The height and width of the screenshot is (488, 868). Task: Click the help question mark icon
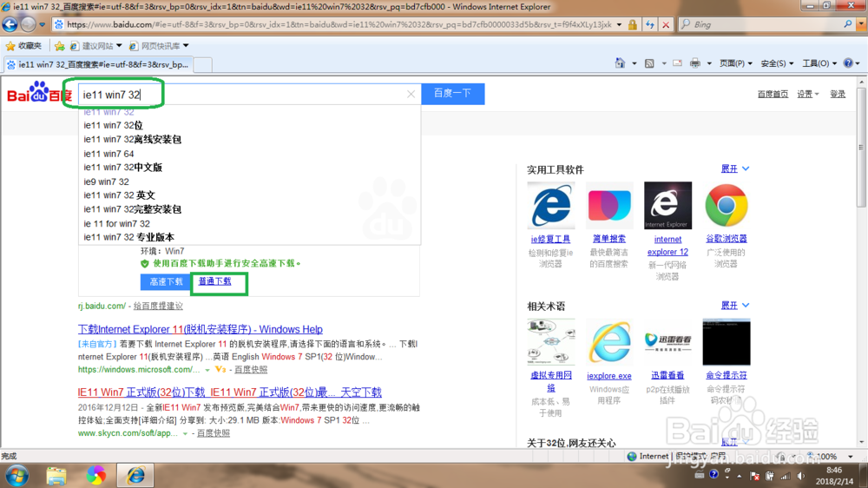pyautogui.click(x=848, y=63)
